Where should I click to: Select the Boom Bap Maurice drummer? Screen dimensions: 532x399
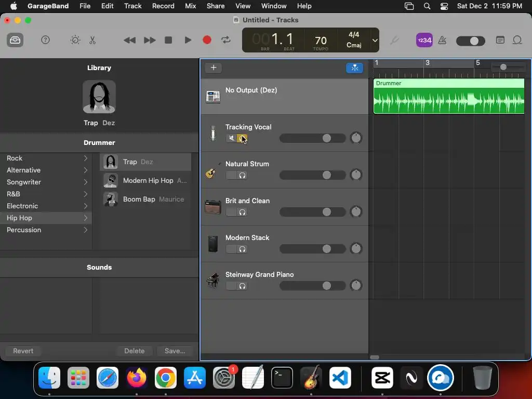tap(145, 199)
